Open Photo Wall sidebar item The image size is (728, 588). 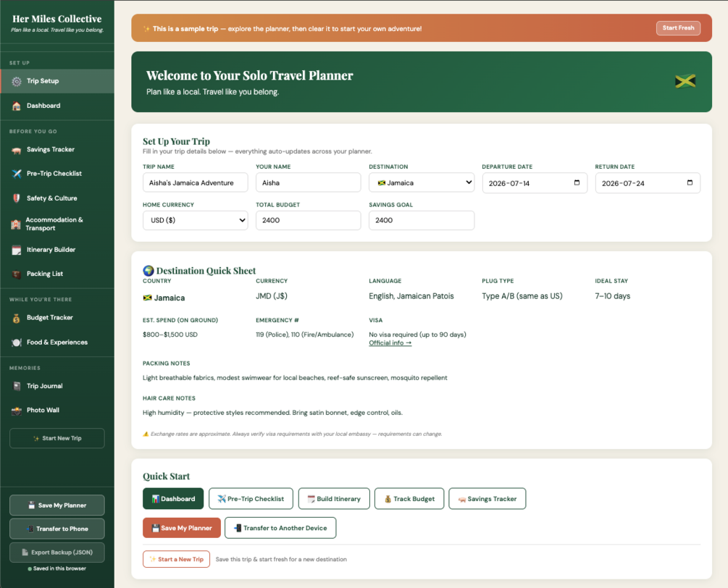click(57, 411)
